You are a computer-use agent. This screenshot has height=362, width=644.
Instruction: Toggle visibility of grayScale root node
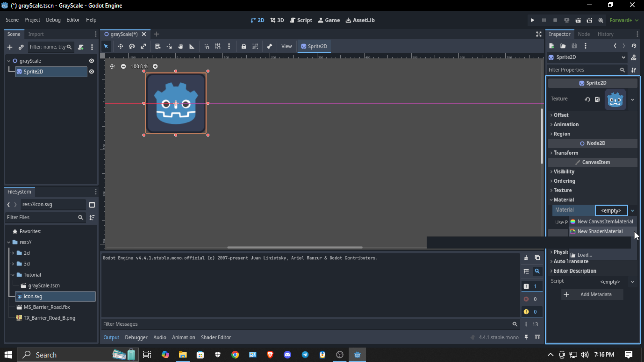pos(91,61)
